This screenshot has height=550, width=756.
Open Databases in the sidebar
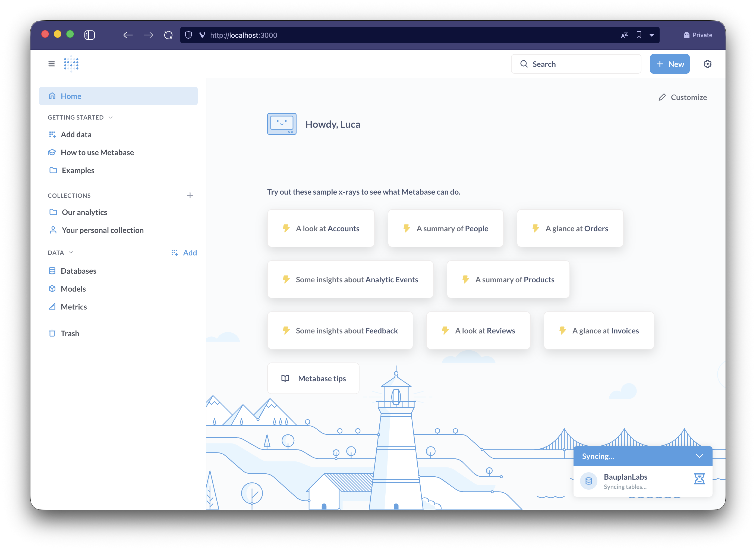[x=78, y=271]
